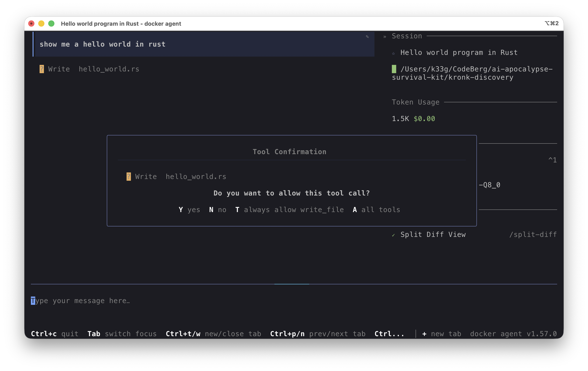Image resolution: width=588 pixels, height=371 pixels.
Task: Zoom the terminal window with the green button
Action: (51, 24)
